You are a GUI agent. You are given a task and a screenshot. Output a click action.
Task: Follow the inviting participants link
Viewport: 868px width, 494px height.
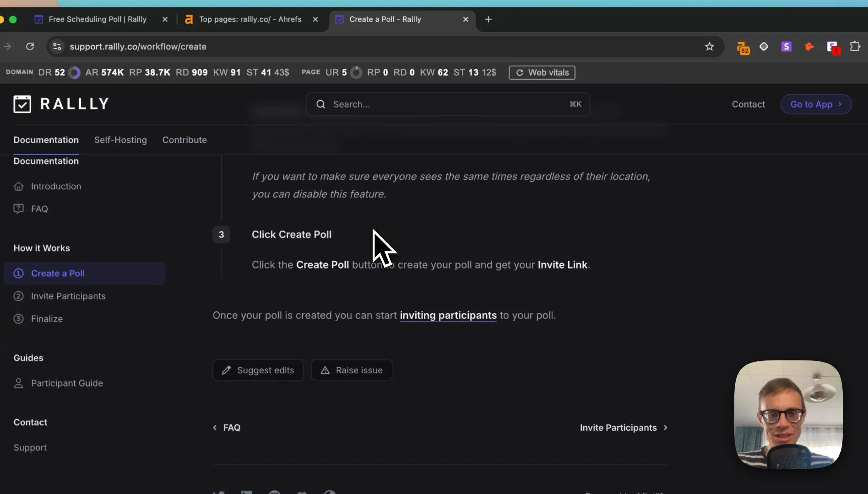pyautogui.click(x=448, y=316)
